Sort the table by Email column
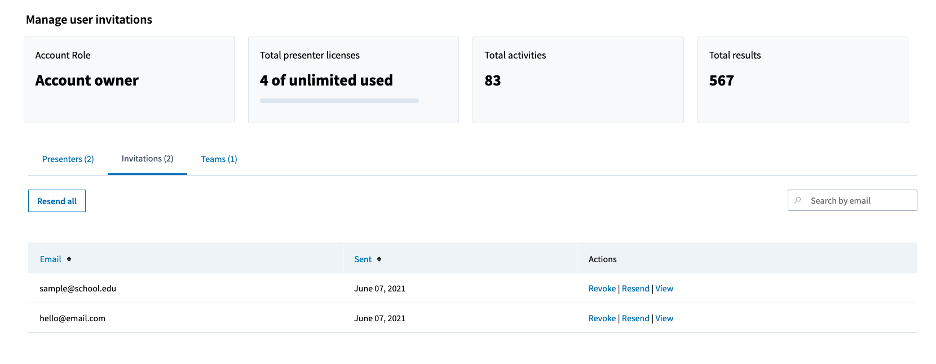The height and width of the screenshot is (364, 936). [x=50, y=259]
